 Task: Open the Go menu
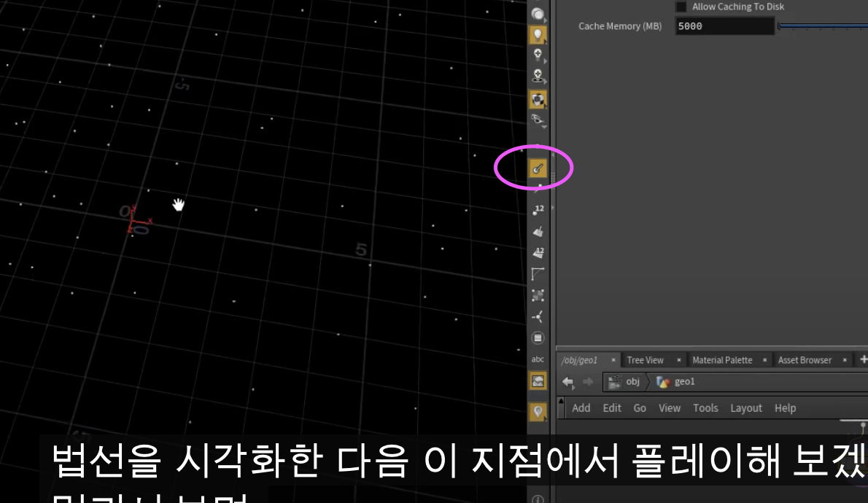(x=640, y=408)
